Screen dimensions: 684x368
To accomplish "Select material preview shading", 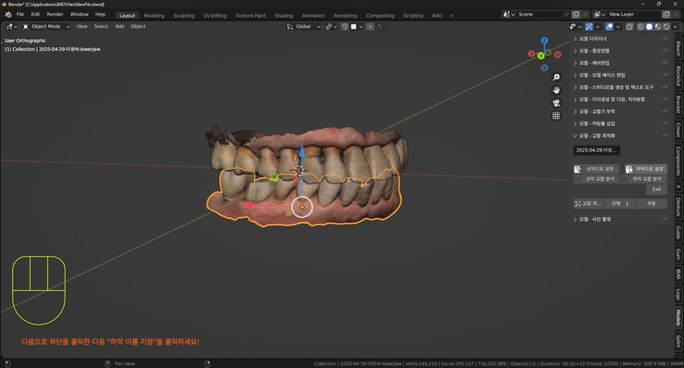I will point(658,27).
